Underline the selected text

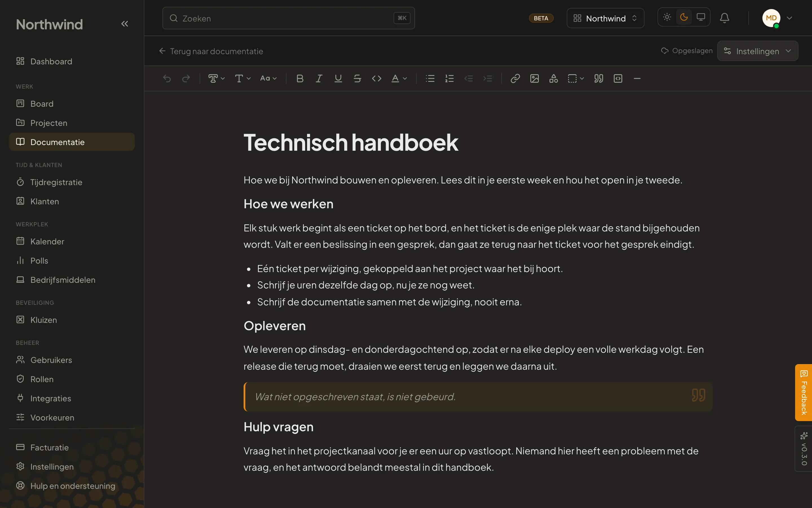pyautogui.click(x=338, y=79)
